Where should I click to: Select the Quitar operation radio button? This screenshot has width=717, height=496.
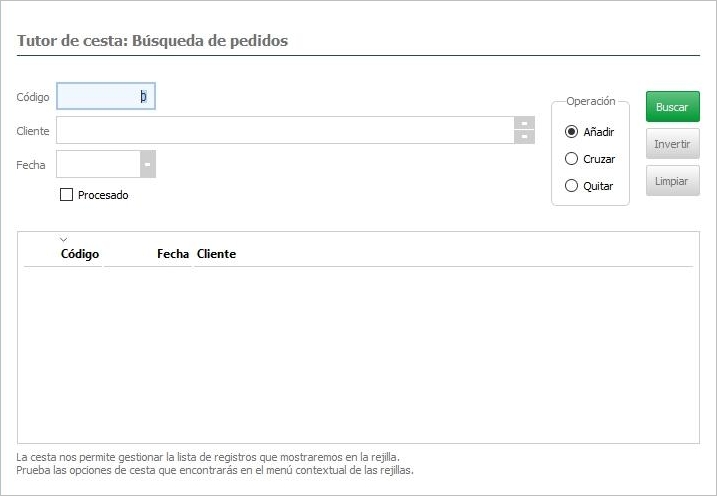[x=572, y=186]
